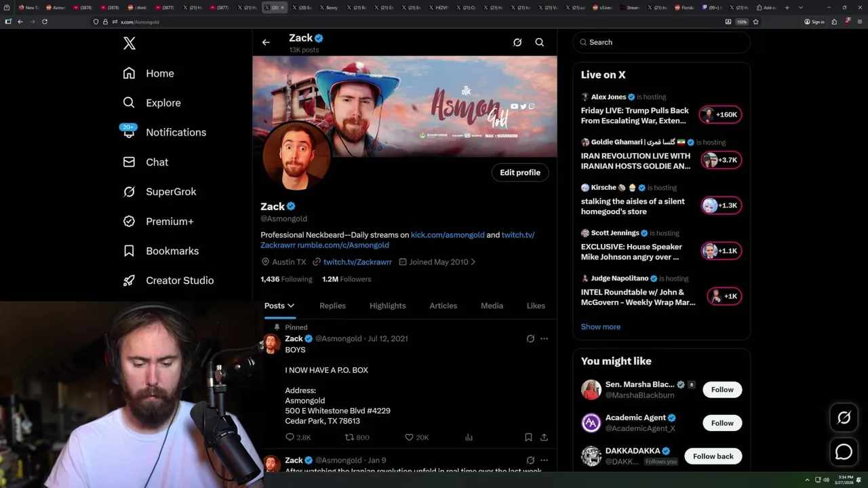Open the taskbar clock showing 3:34 PM
This screenshot has height=488, width=868.
point(844,480)
